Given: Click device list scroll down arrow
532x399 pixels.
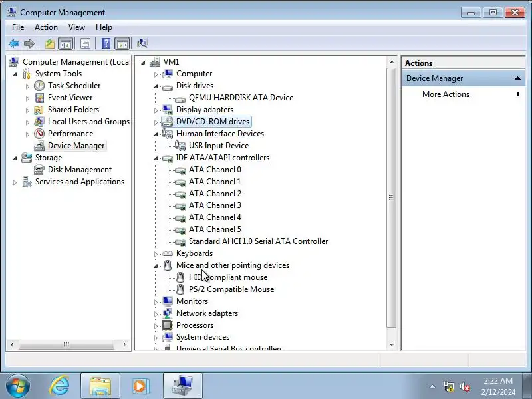Looking at the screenshot, I should tap(392, 345).
